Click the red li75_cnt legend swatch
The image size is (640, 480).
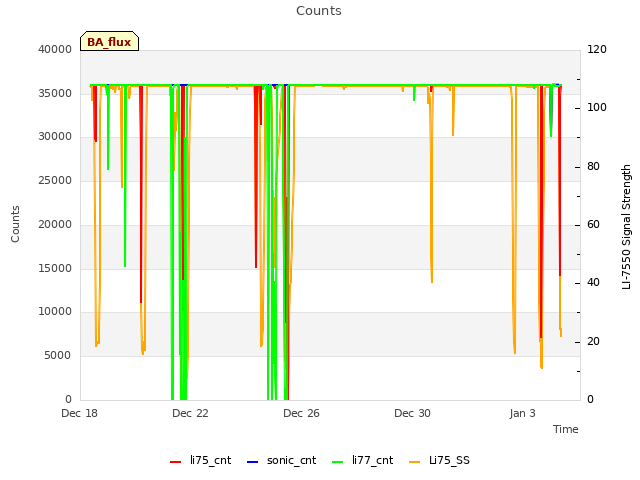click(176, 462)
